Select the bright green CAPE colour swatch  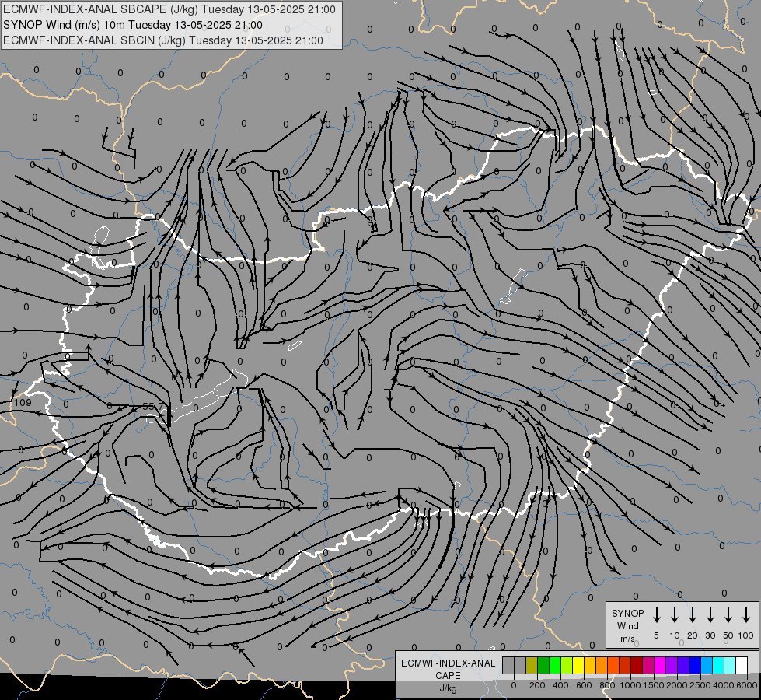click(x=555, y=665)
